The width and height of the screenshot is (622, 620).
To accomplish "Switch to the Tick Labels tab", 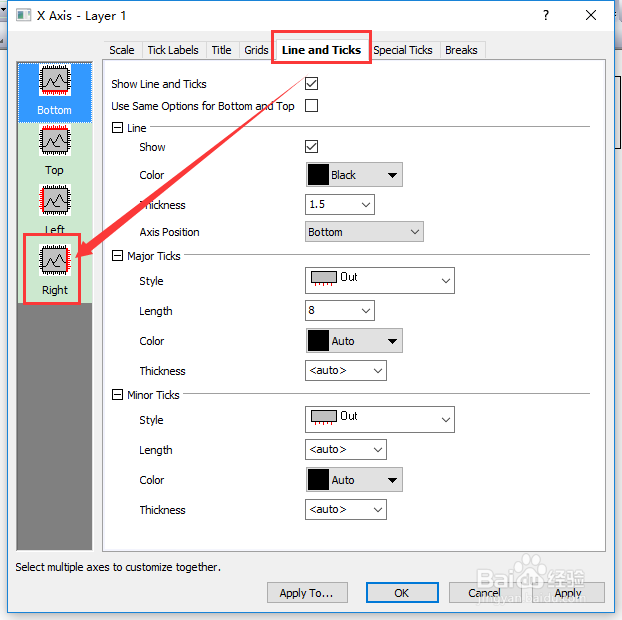I will 173,50.
